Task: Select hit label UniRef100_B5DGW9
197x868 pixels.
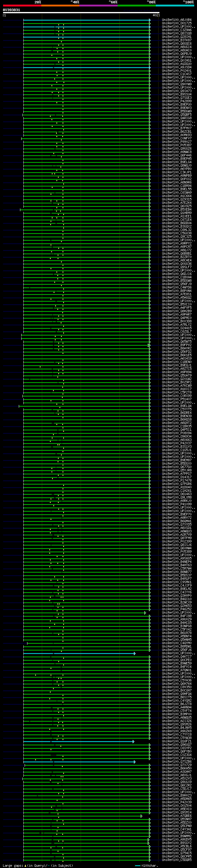Action: (x=176, y=111)
